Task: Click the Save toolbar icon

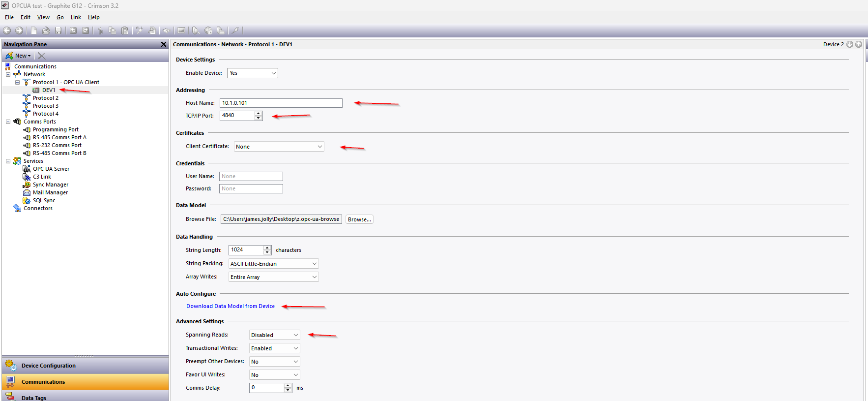Action: [x=58, y=31]
